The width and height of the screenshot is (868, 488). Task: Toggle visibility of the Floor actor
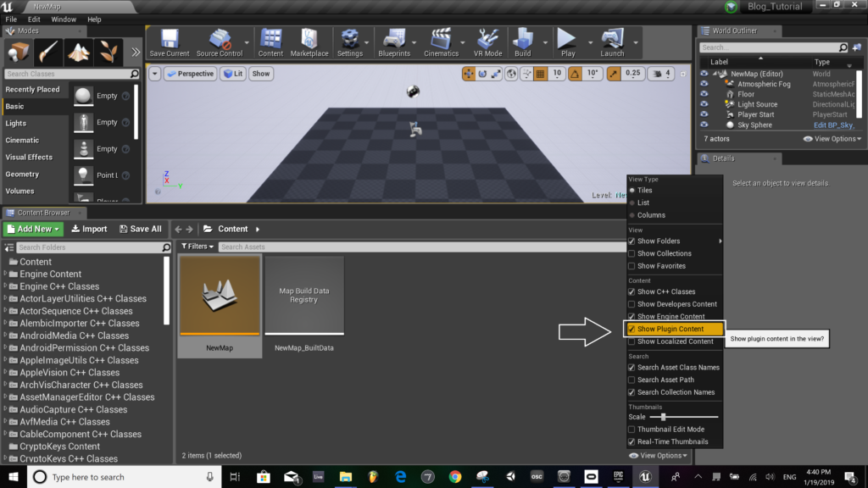pyautogui.click(x=704, y=94)
